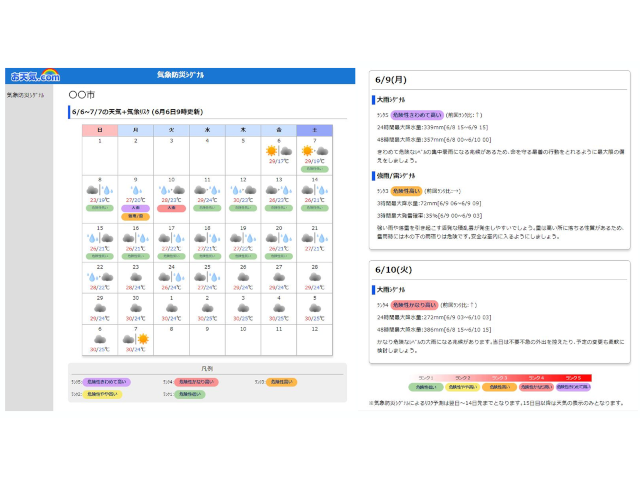The width and height of the screenshot is (640, 480).
Task: Click the red heavy-rain badge on June 10
Action: click(x=171, y=208)
